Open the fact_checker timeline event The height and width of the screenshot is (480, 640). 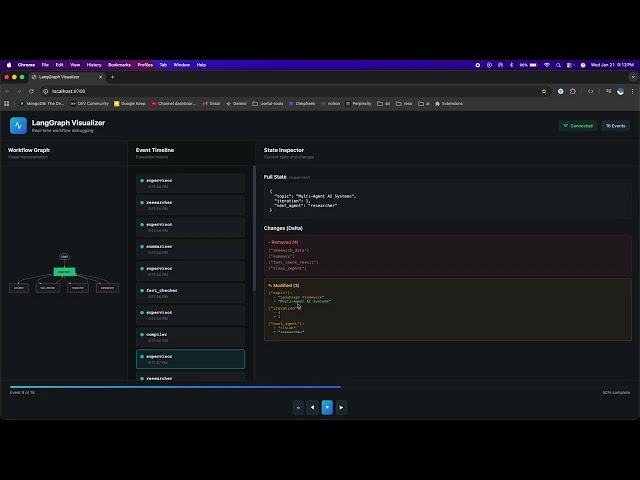(190, 293)
